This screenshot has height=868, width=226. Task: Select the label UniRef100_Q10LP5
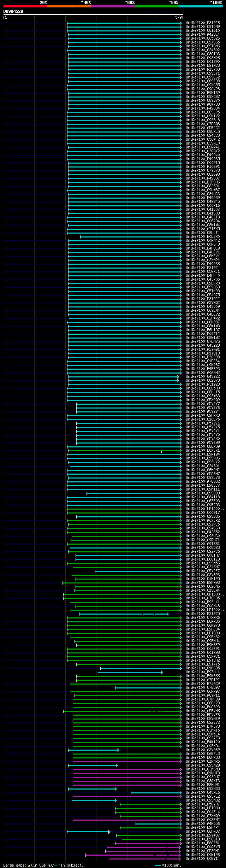[203, 419]
